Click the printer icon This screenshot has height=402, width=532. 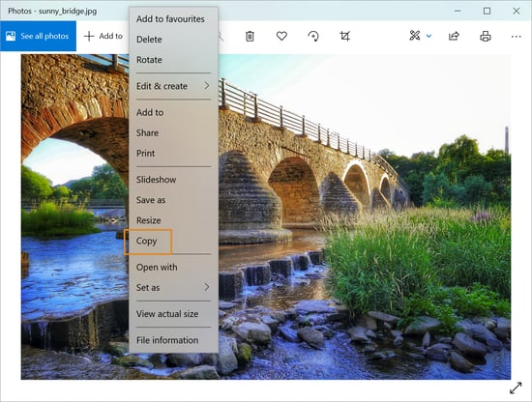[486, 36]
